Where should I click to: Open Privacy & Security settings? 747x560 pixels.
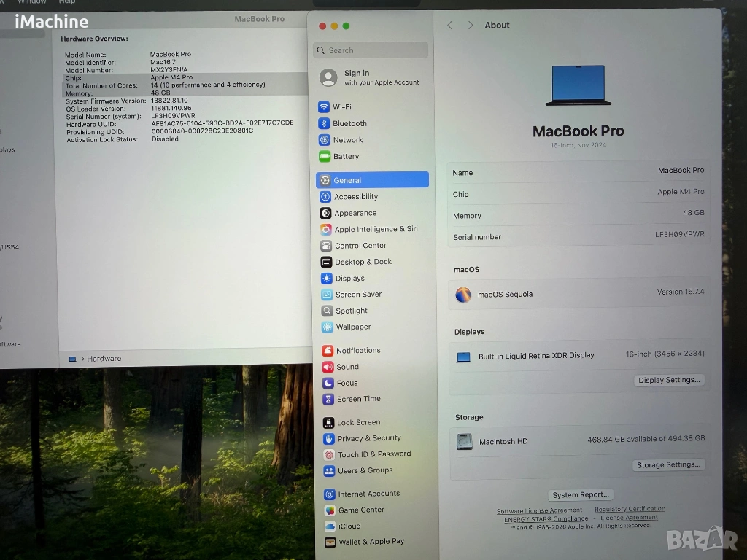368,438
